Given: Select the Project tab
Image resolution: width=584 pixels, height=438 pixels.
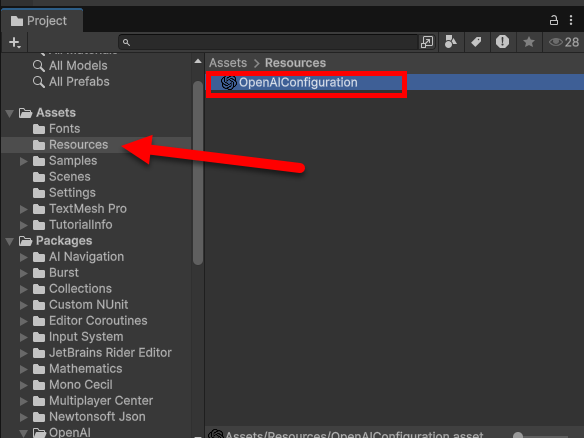Looking at the screenshot, I should [x=42, y=21].
